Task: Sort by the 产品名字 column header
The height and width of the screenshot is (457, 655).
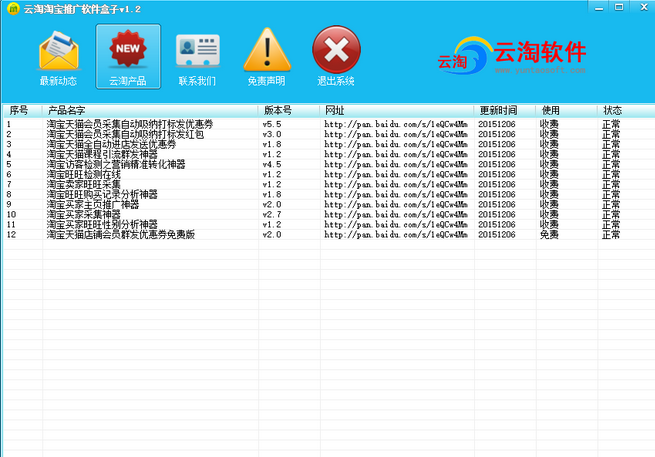Action: [x=150, y=110]
